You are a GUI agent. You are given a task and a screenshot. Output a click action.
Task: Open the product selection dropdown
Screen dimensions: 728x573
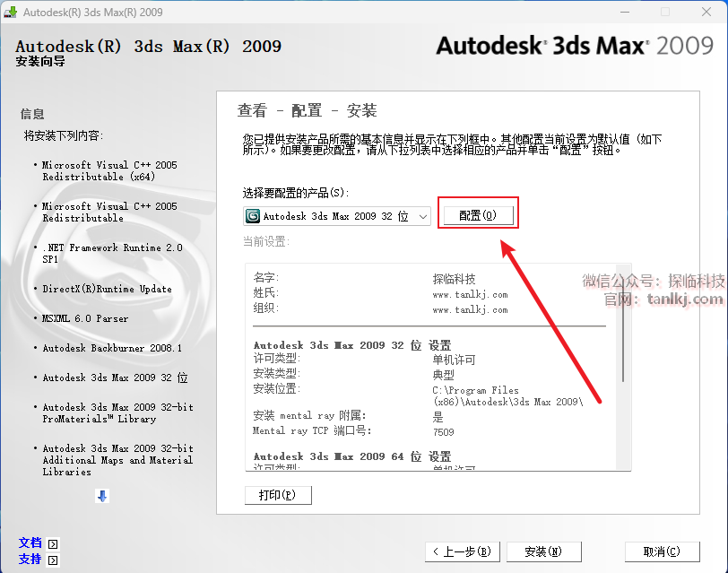336,216
